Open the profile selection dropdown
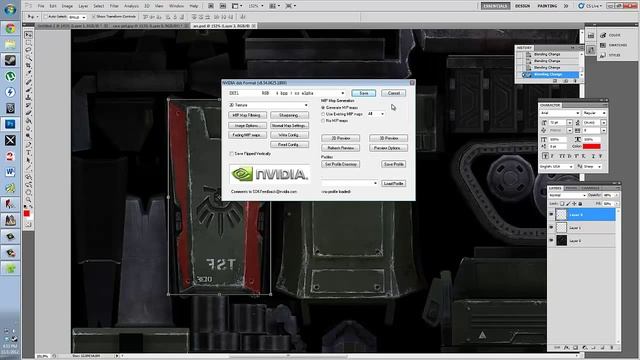The height and width of the screenshot is (360, 640). click(x=349, y=183)
